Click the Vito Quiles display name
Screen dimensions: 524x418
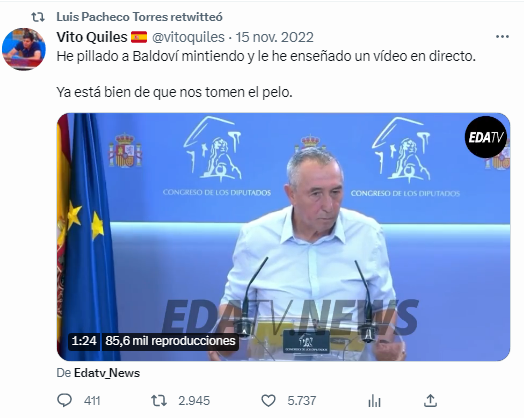click(92, 37)
